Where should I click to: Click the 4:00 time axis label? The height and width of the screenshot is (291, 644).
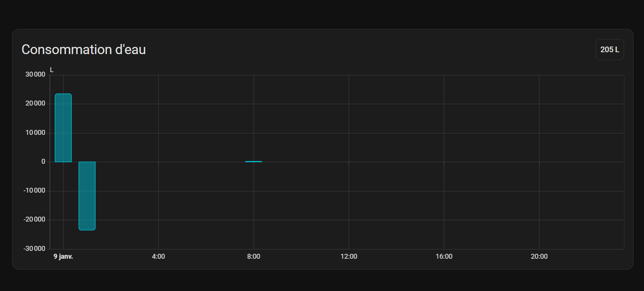158,256
